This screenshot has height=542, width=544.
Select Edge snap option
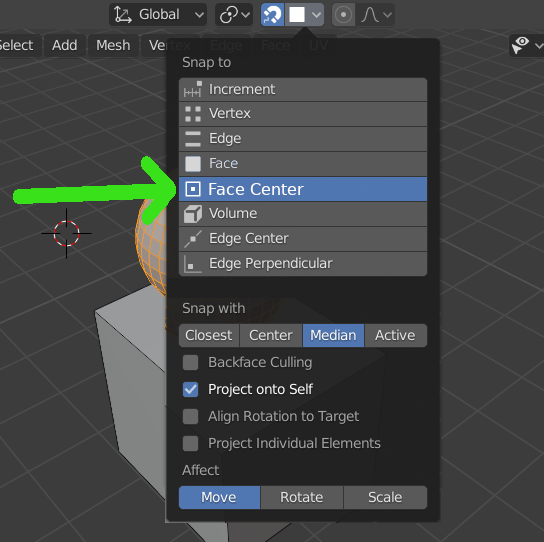click(x=303, y=139)
